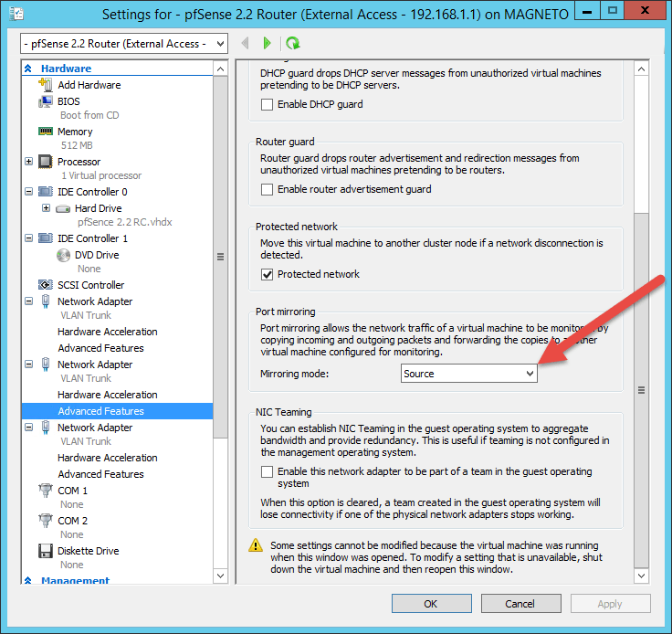Click the Add Hardware icon

[x=46, y=84]
